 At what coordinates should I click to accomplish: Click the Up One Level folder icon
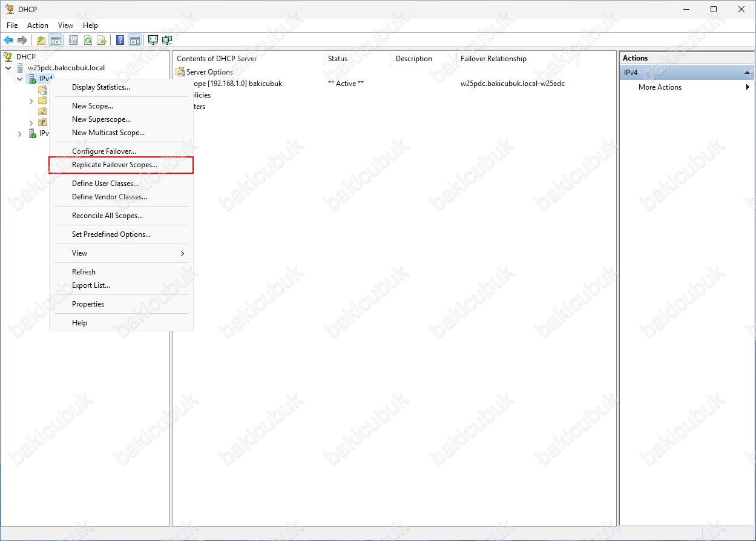coord(41,41)
